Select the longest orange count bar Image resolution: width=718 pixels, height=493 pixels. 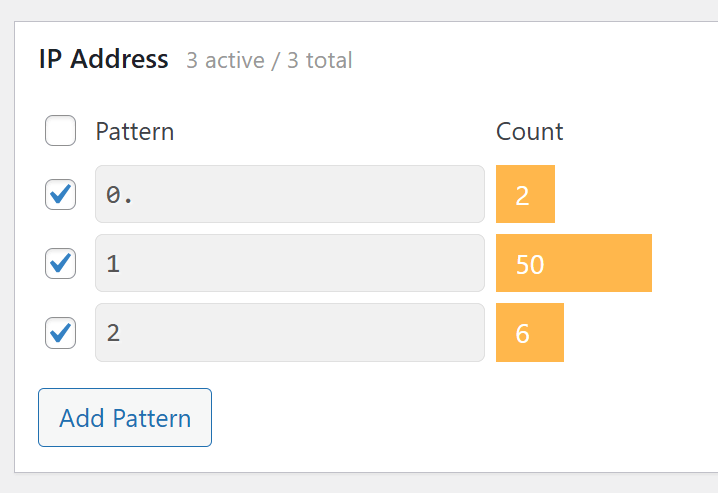[574, 263]
